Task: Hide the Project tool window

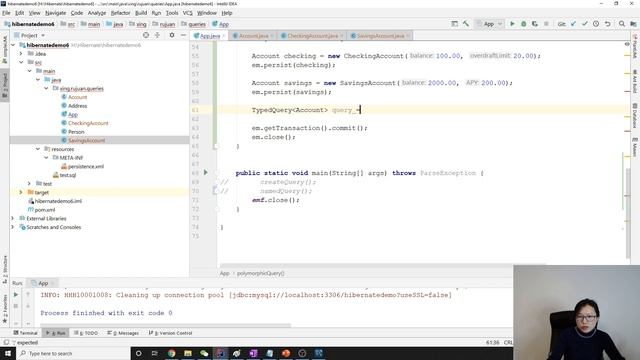Action: coord(183,36)
